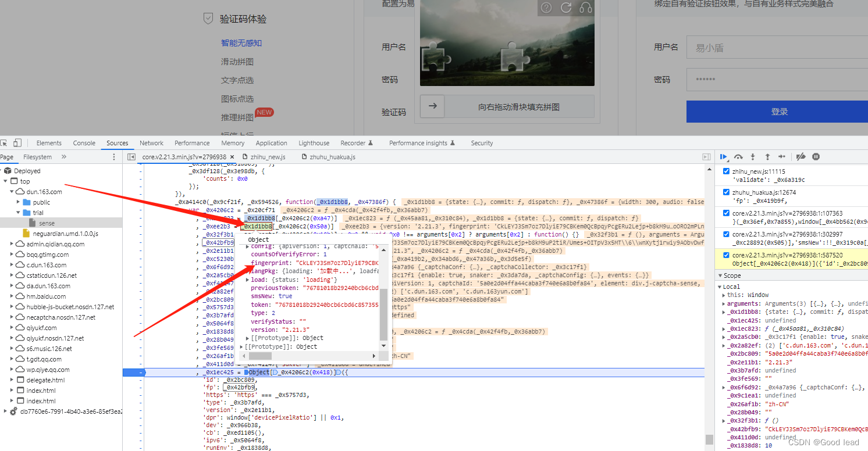Image resolution: width=868 pixels, height=451 pixels.
Task: Expand the public folder in tree
Action: tap(18, 202)
